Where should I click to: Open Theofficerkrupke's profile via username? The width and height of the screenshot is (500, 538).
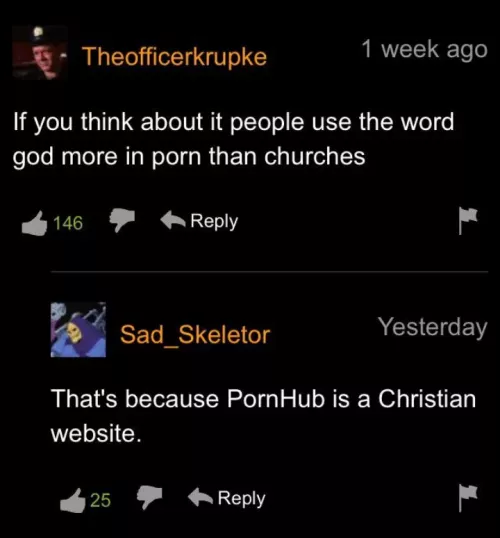pos(174,56)
